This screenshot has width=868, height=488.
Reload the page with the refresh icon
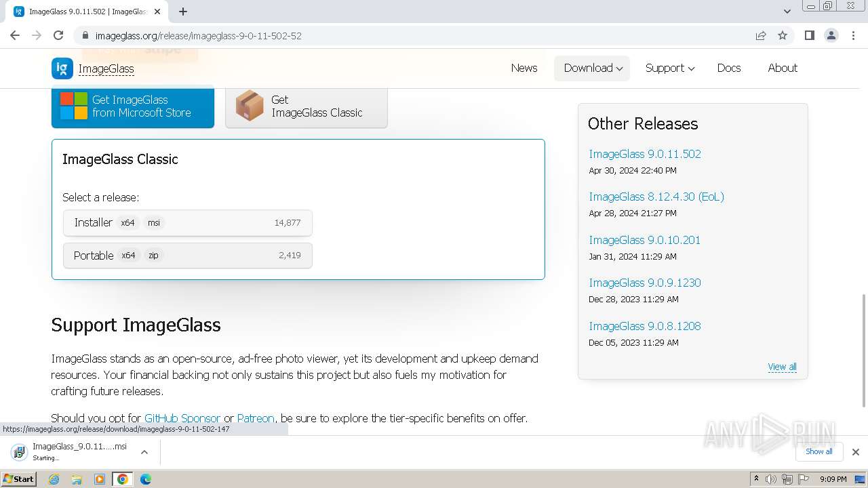click(58, 35)
